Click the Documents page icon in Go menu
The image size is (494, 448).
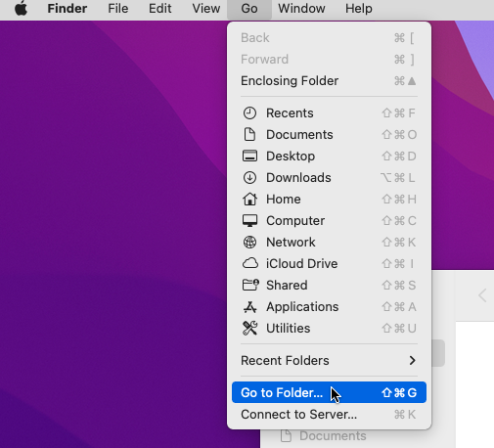tap(249, 135)
